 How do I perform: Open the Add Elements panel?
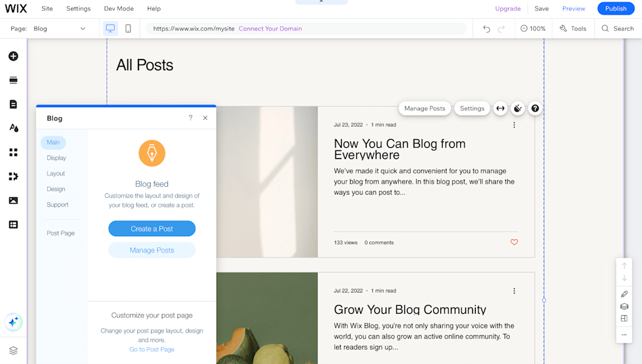pos(13,56)
